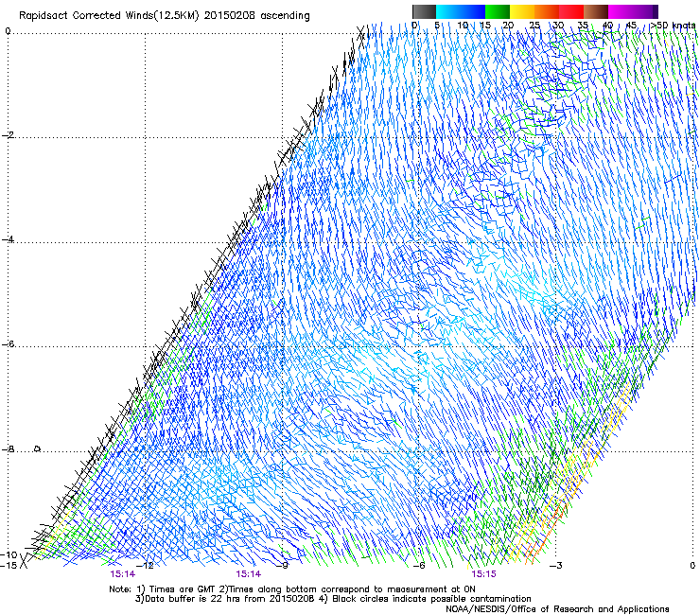Click the '-3' longitude axis label
This screenshot has width=700, height=615.
click(x=556, y=566)
